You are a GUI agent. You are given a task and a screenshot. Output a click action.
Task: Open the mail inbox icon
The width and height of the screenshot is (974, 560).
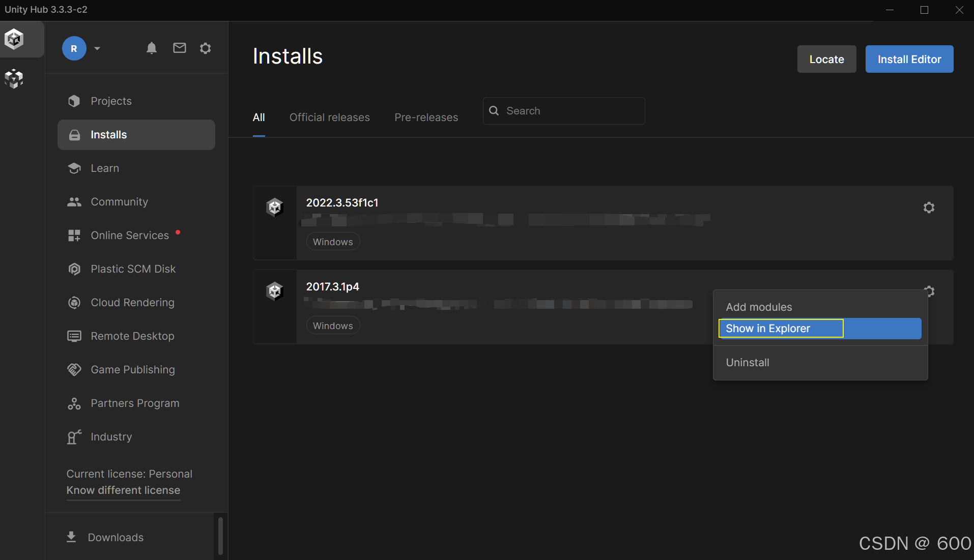pos(180,48)
